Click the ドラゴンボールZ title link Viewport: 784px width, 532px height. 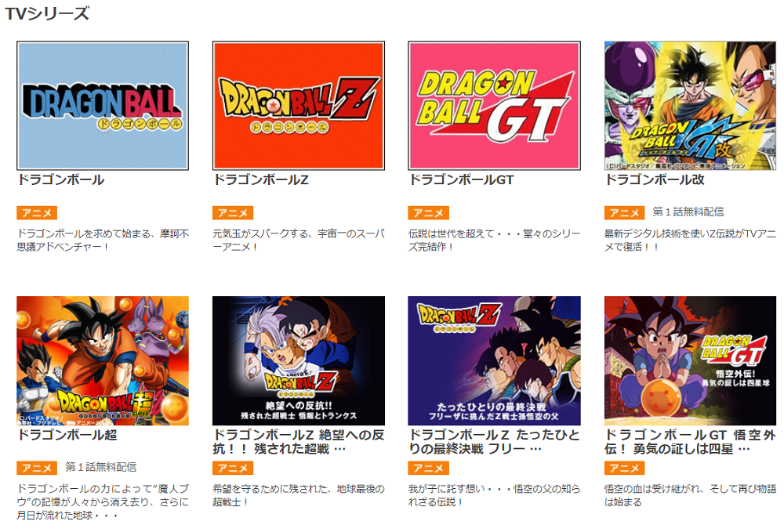click(261, 180)
